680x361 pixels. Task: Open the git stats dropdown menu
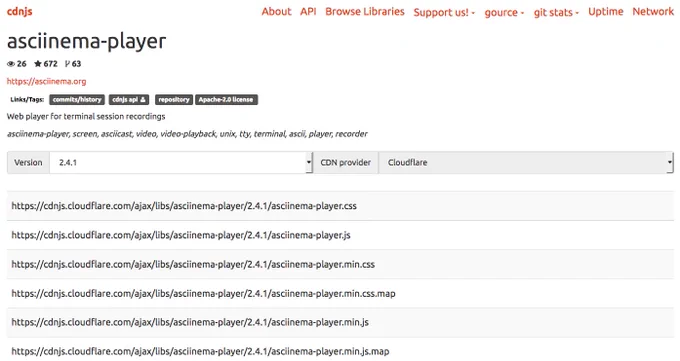[x=556, y=12]
